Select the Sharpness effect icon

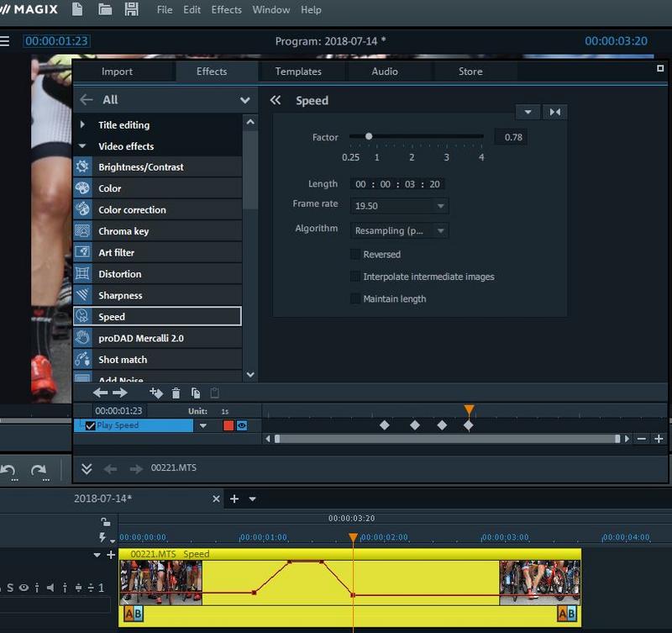point(82,295)
